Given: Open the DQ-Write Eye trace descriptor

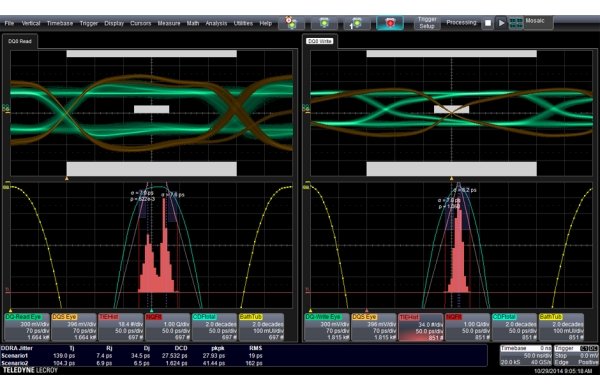Looking at the screenshot, I should (x=327, y=327).
